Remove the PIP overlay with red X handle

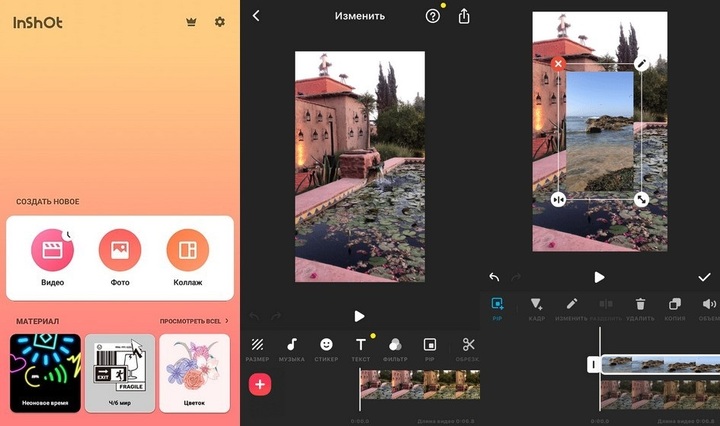[558, 63]
